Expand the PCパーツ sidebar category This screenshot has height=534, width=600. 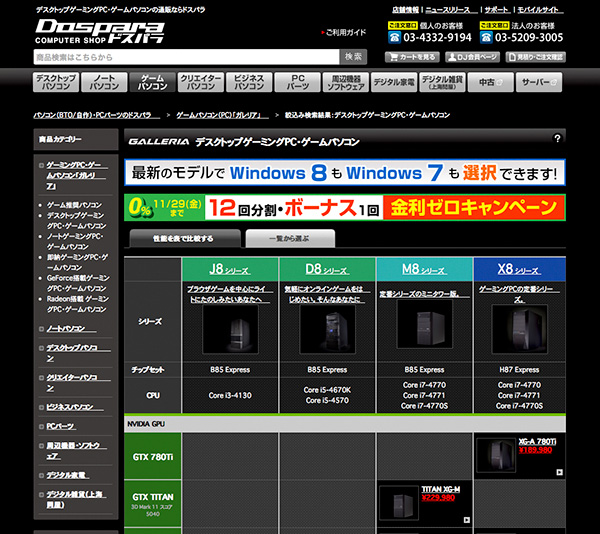(60, 426)
